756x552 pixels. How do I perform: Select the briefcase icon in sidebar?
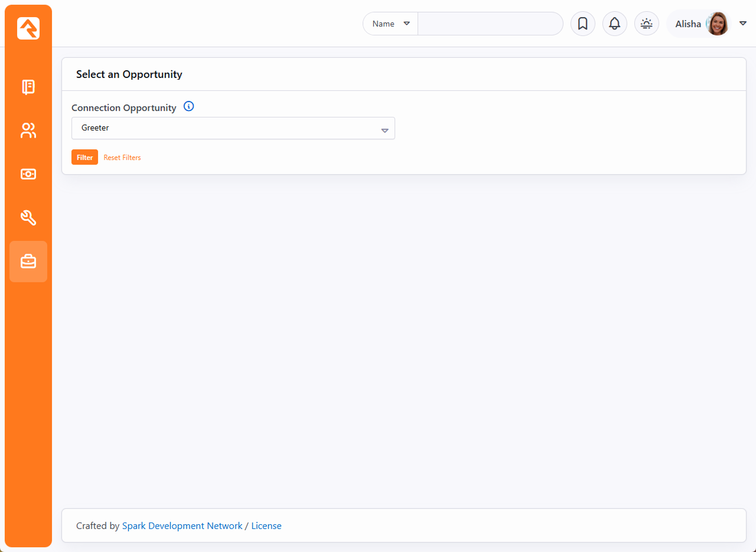coord(28,262)
